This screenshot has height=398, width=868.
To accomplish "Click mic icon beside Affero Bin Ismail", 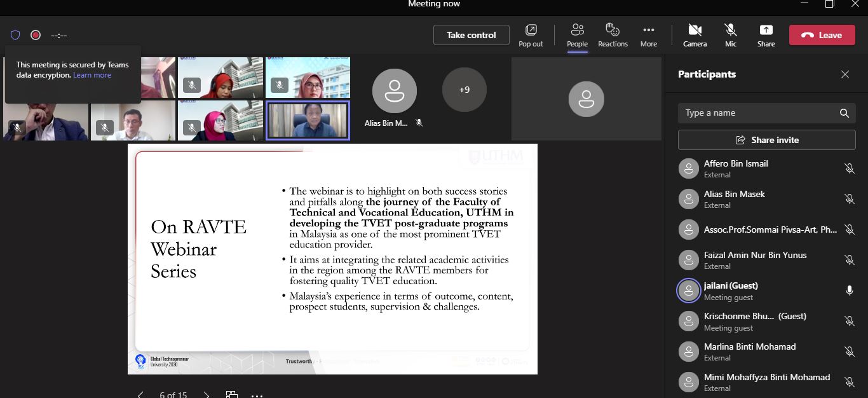I will 849,168.
